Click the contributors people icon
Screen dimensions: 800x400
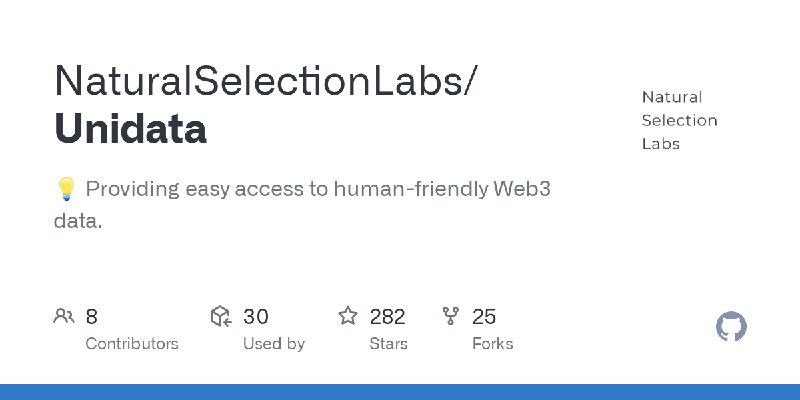[x=64, y=317]
